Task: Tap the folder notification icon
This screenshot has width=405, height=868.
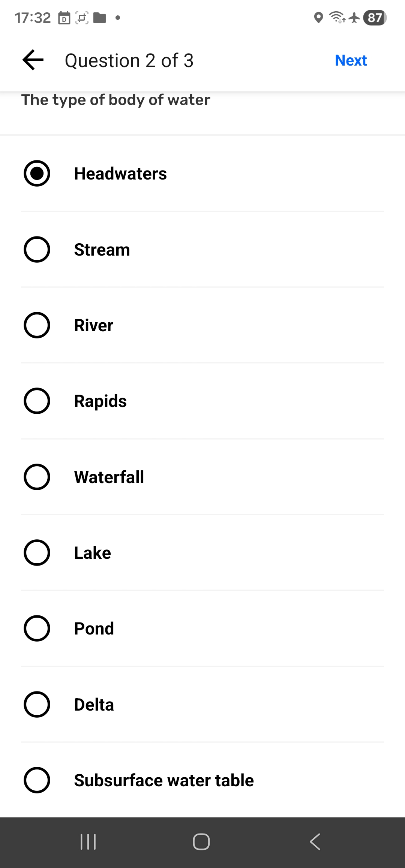Action: click(x=99, y=18)
